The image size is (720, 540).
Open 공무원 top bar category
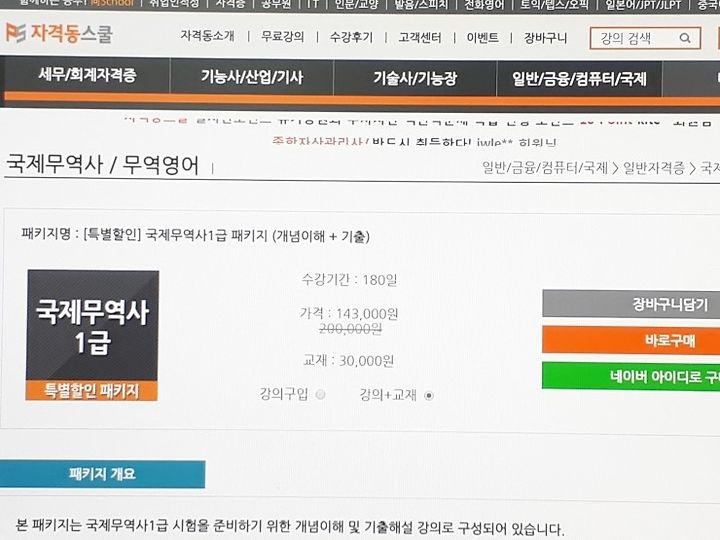[276, 4]
